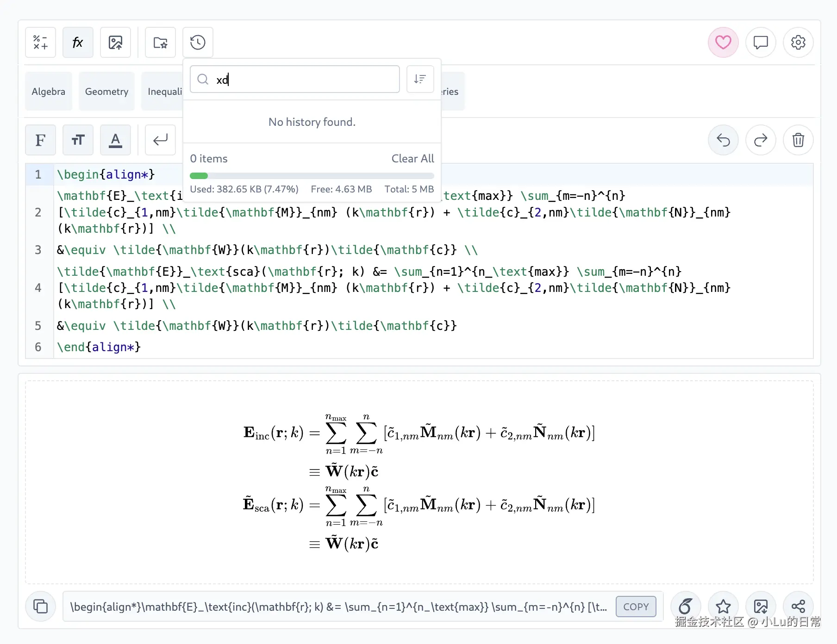Image resolution: width=837 pixels, height=644 pixels.
Task: Toggle the history clock panel
Action: click(x=198, y=43)
